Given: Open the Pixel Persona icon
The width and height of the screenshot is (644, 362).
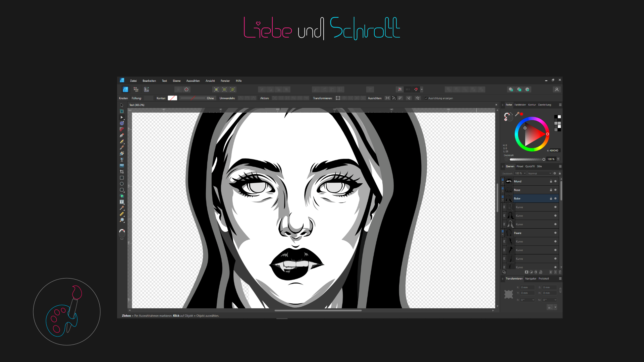Looking at the screenshot, I should click(136, 89).
